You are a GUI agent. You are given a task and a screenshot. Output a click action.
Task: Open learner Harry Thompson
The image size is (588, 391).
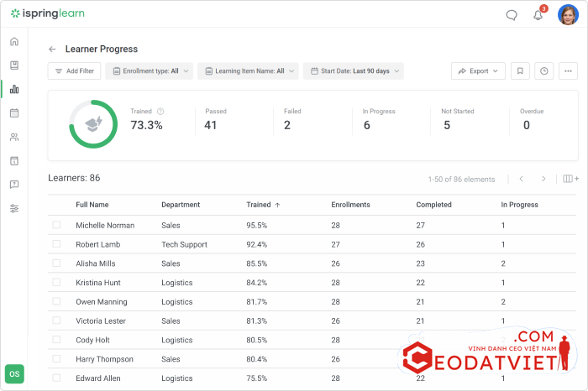pyautogui.click(x=104, y=359)
